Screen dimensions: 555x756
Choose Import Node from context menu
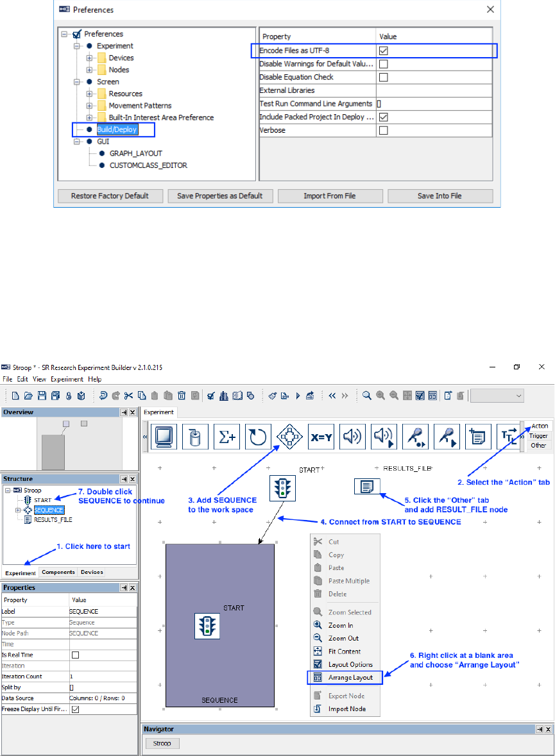pyautogui.click(x=345, y=709)
